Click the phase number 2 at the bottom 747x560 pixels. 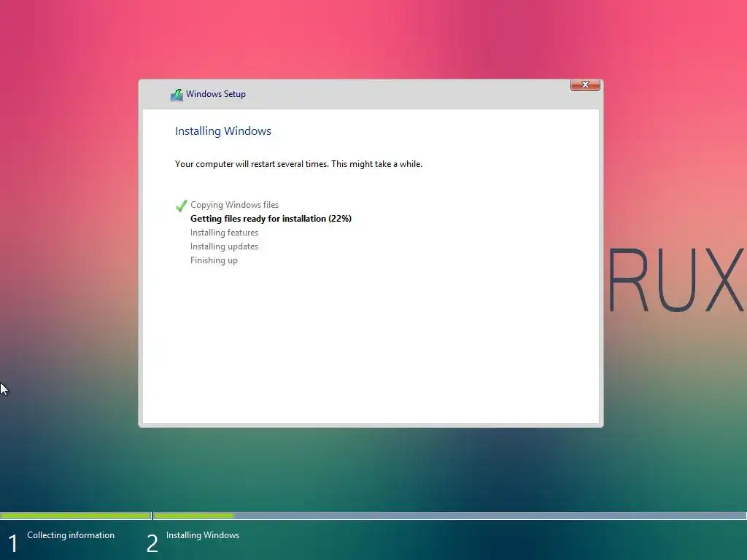click(152, 543)
